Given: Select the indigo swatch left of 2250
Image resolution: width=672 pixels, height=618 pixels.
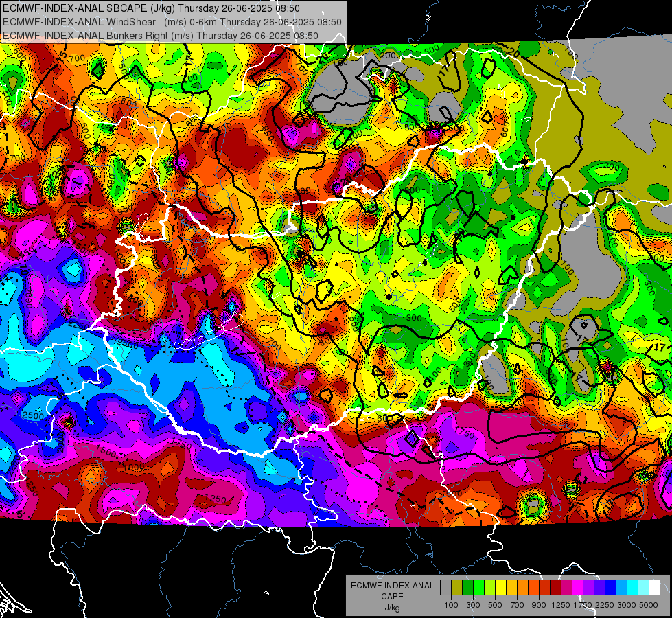Looking at the screenshot, I should (599, 588).
